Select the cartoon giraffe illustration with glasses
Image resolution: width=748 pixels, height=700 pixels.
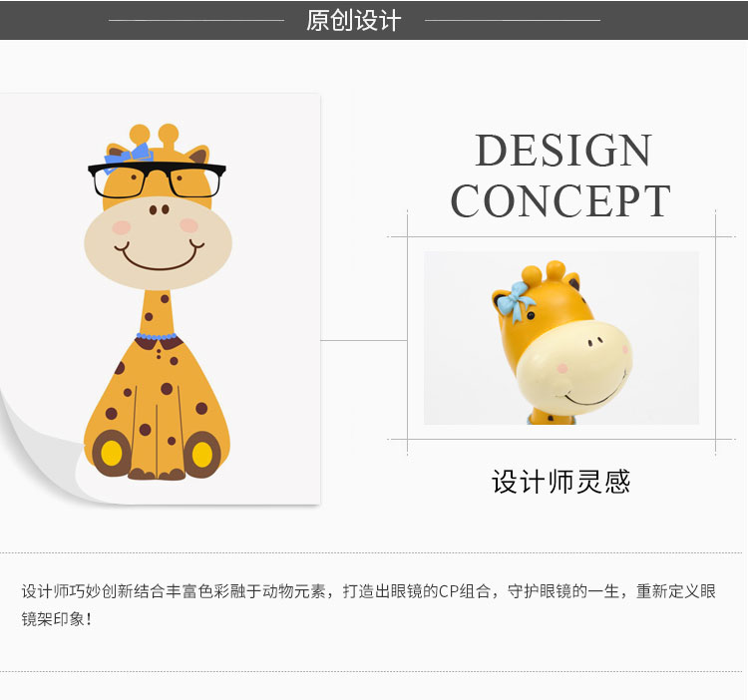pos(157,302)
